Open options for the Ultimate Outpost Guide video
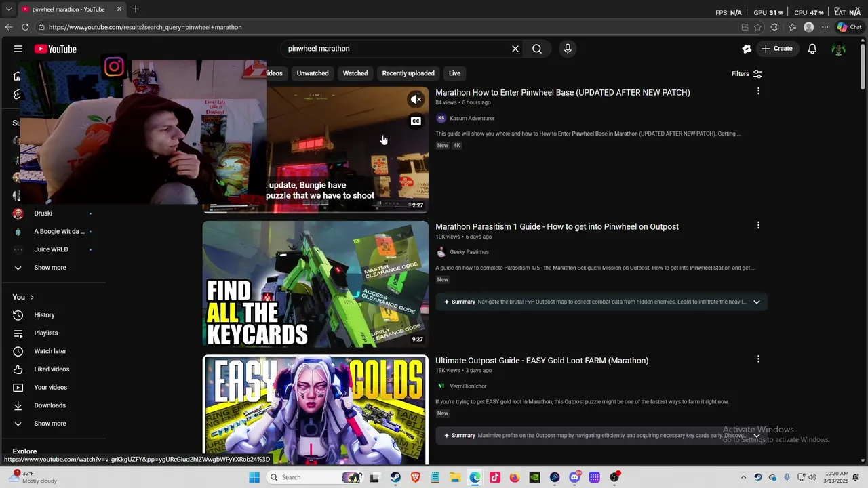The height and width of the screenshot is (488, 868). click(758, 359)
